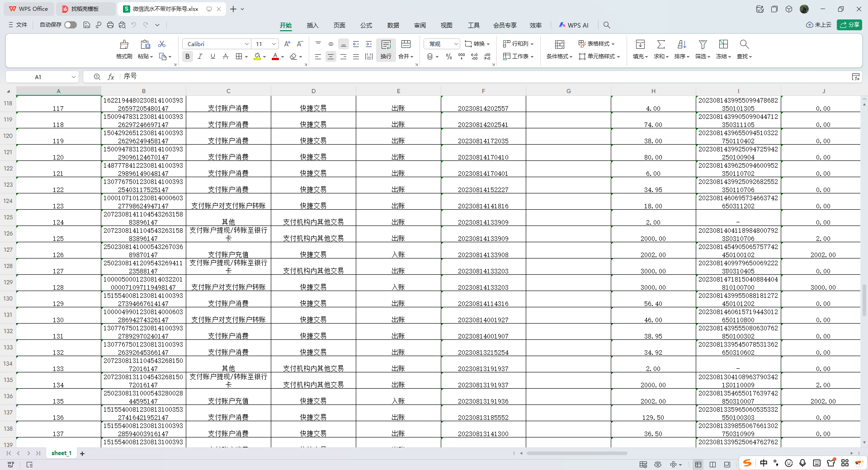The image size is (868, 470).
Task: Open the number format dropdown
Action: (456, 44)
